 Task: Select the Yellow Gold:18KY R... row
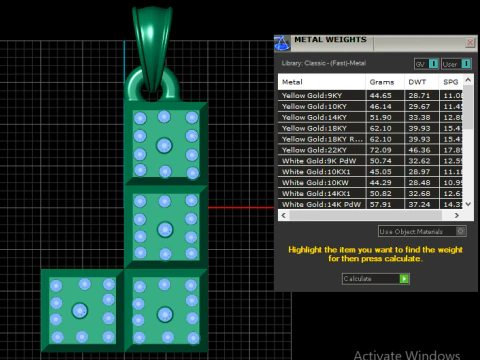point(370,139)
